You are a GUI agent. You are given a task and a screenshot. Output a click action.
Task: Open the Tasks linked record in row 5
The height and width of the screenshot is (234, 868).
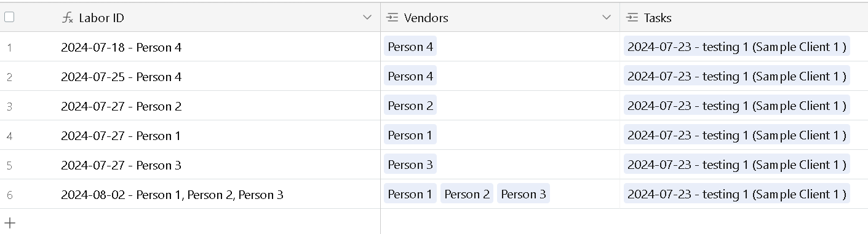[x=737, y=165]
